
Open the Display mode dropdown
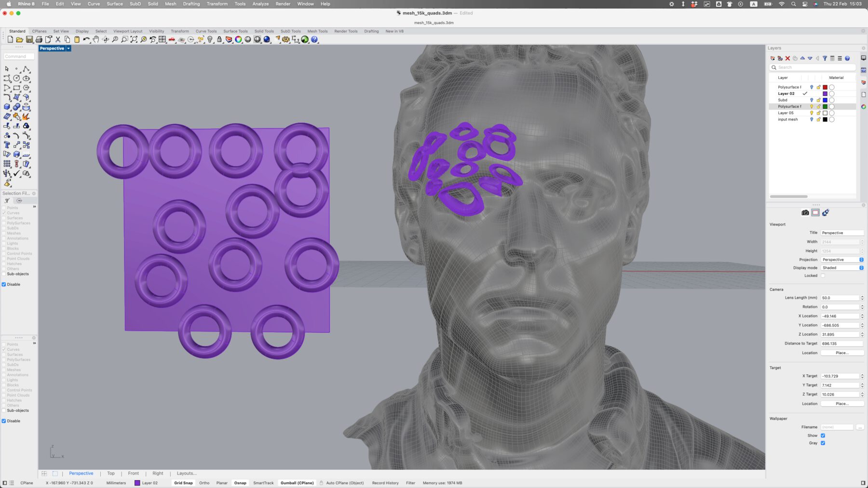(x=842, y=268)
